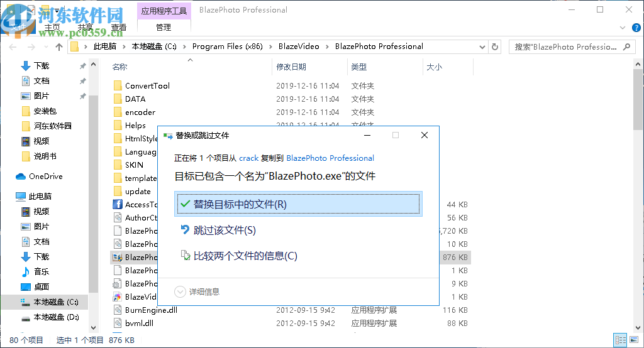644x348 pixels.
Task: Sort files by 类型 column
Action: pos(359,67)
